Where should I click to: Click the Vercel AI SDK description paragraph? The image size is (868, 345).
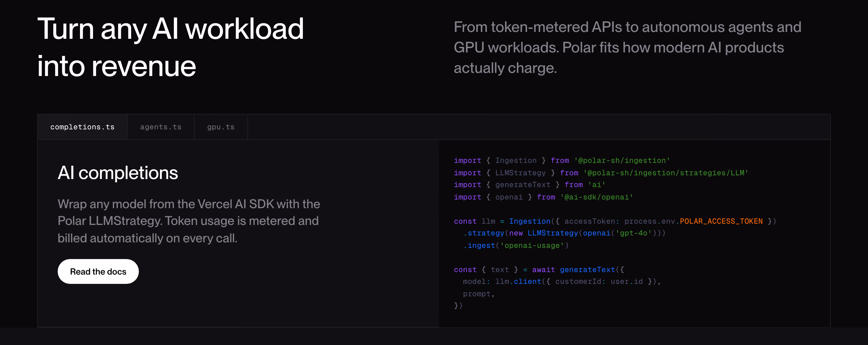[189, 221]
